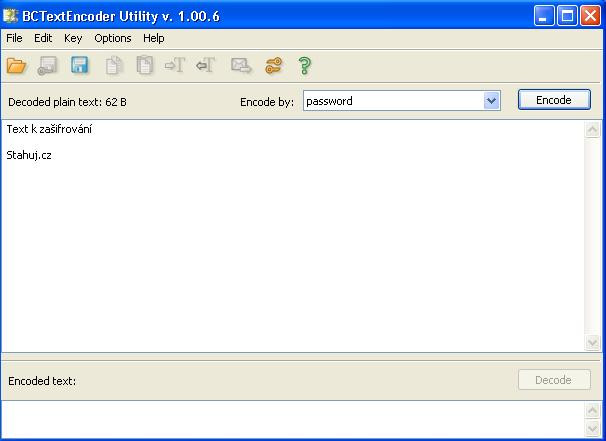Click the 'Encoded text:' label
Image resolution: width=606 pixels, height=441 pixels.
click(x=42, y=381)
